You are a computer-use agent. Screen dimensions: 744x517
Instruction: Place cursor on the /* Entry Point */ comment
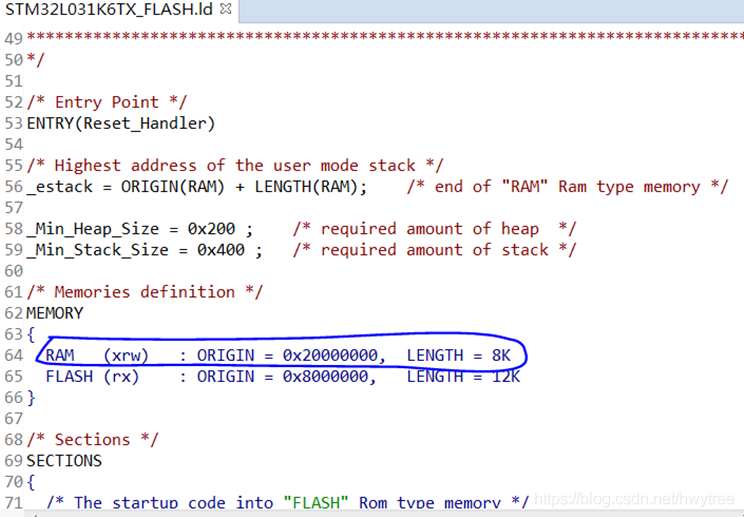107,102
